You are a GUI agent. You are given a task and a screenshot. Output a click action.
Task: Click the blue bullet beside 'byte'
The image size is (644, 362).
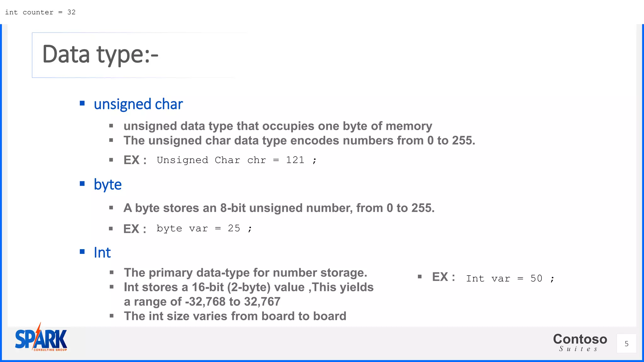(x=82, y=184)
